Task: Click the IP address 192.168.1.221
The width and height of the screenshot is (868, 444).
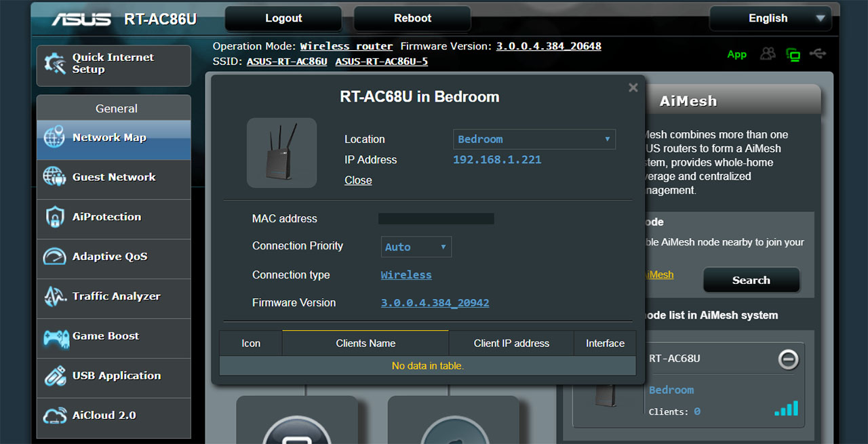Action: (497, 160)
